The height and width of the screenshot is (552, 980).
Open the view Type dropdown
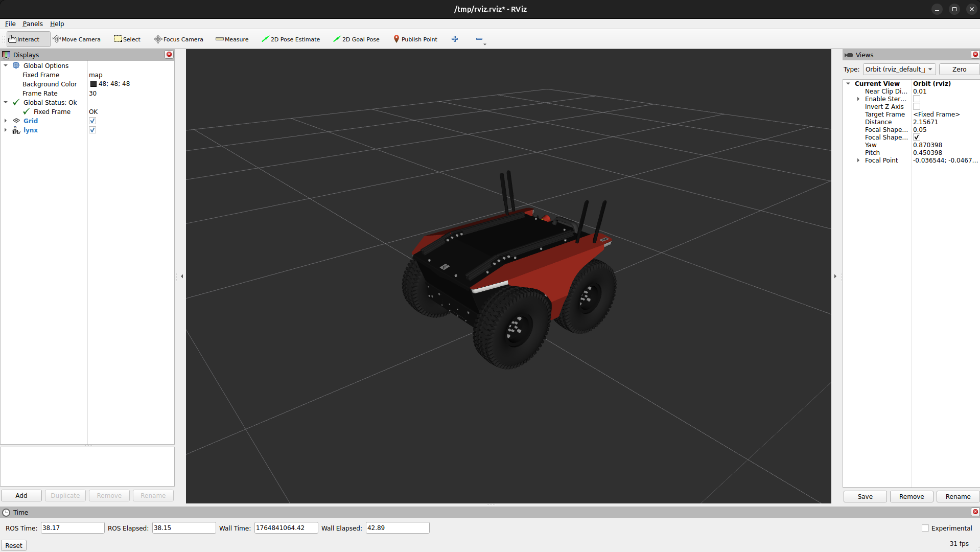click(x=899, y=70)
